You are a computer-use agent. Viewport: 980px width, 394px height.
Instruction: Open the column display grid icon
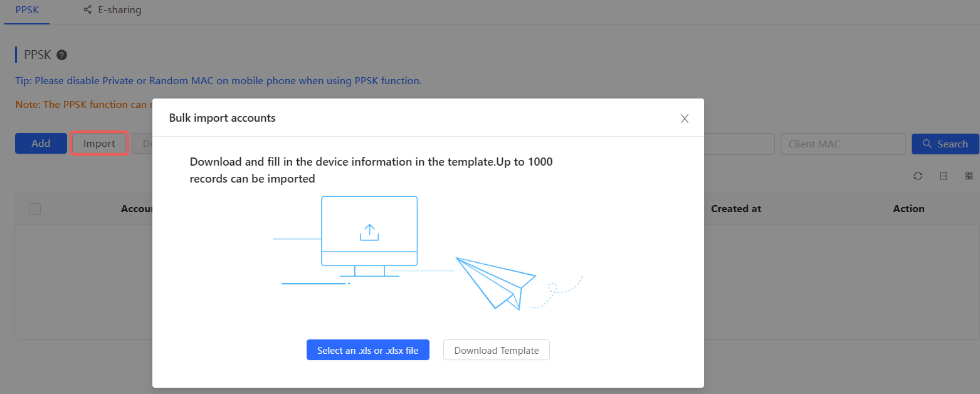point(969,176)
